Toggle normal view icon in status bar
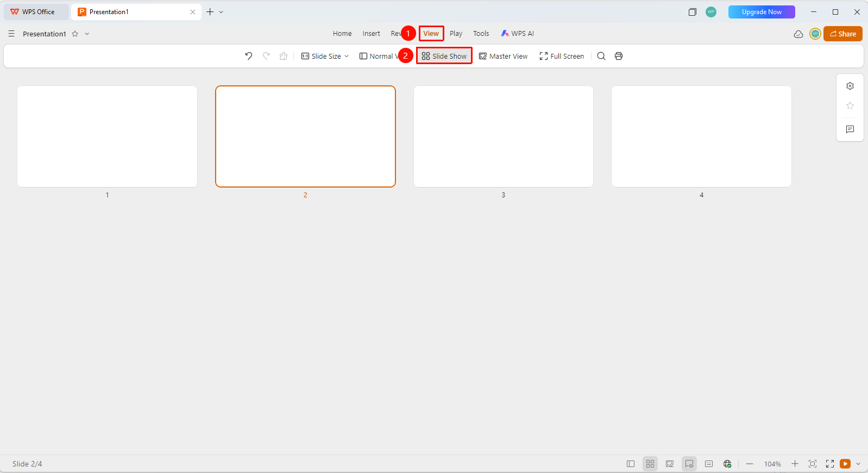 pos(631,464)
